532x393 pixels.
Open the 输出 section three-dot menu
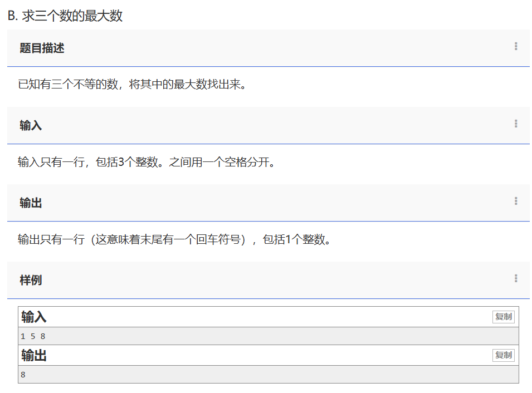click(516, 202)
